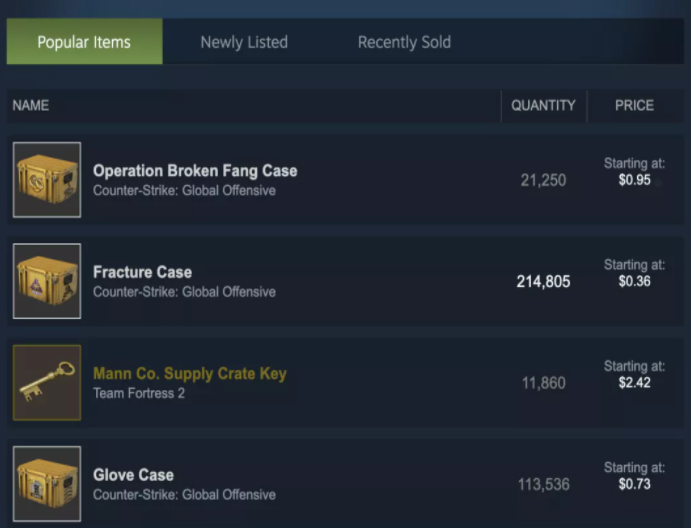Viewport: 691px width, 528px height.
Task: Open the Operation Broken Fang Case crate icon
Action: (x=47, y=180)
